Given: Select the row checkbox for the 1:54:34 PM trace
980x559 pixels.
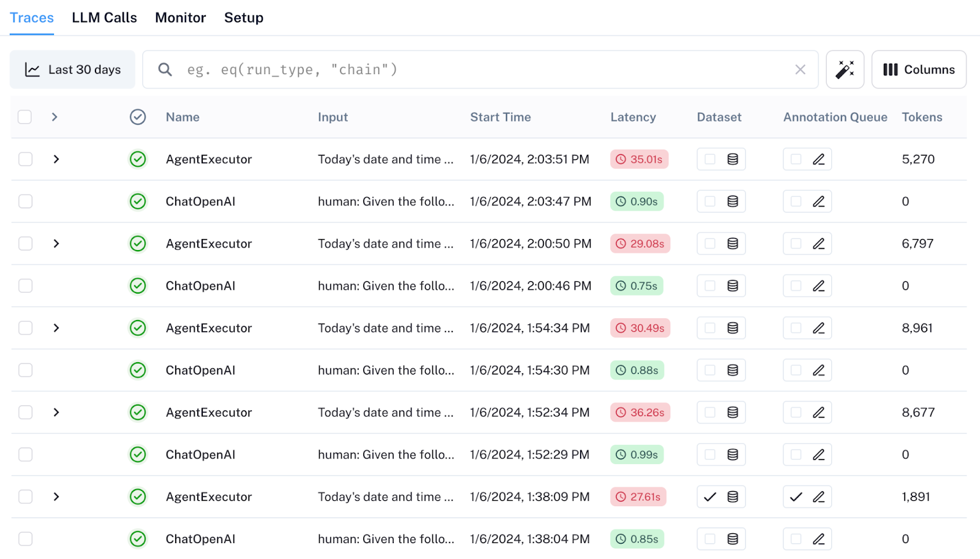Looking at the screenshot, I should click(x=25, y=328).
